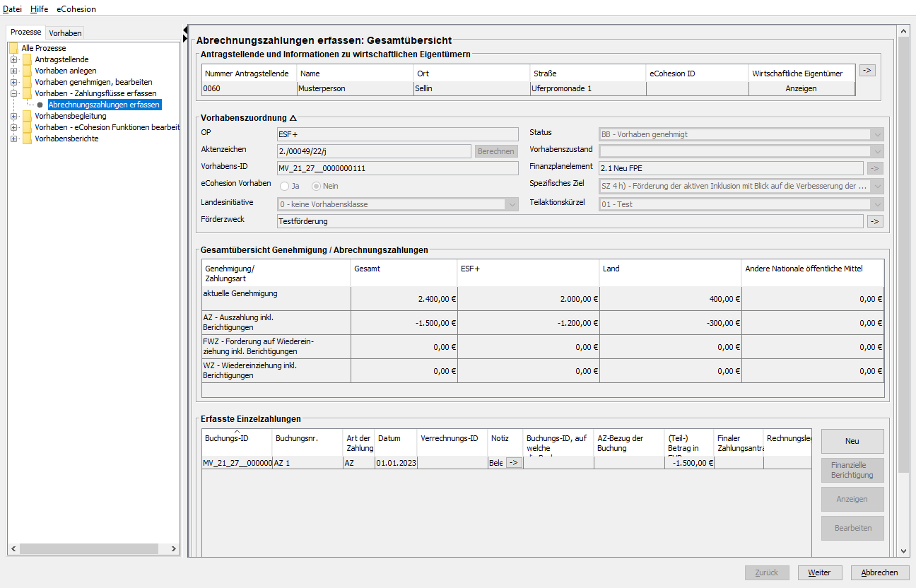Click the Aktenzeichen input field

(x=374, y=151)
